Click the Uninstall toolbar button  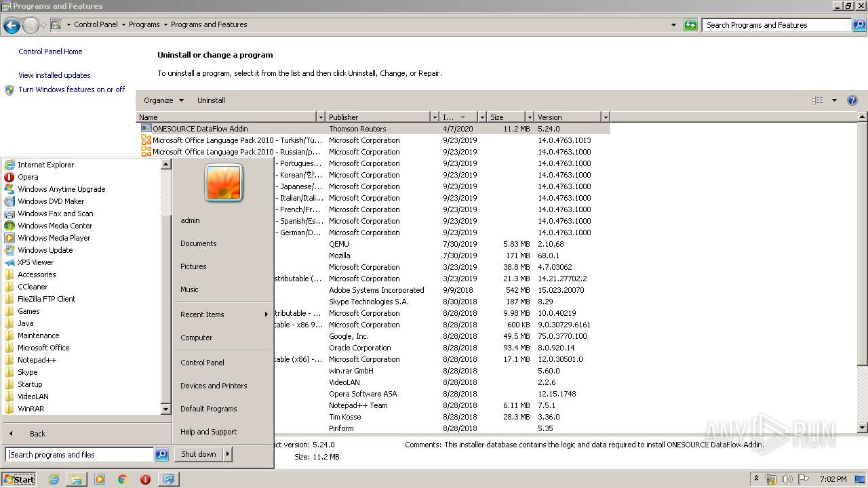point(211,100)
